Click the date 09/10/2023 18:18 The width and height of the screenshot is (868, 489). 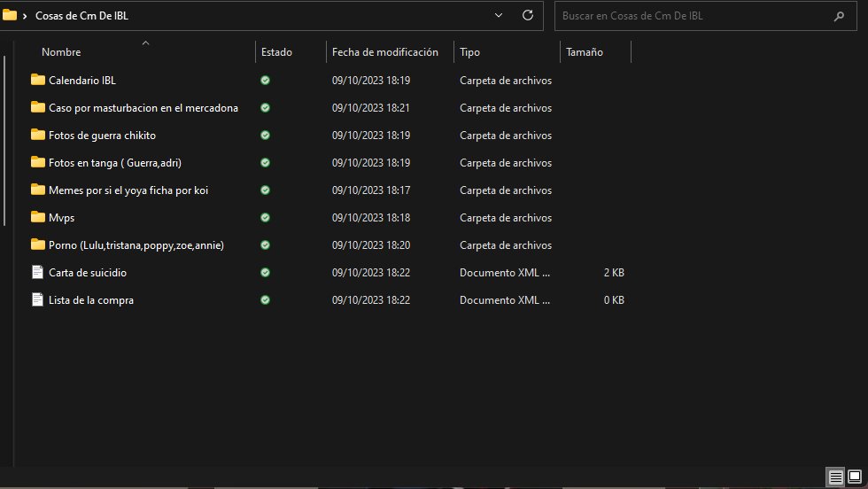point(371,218)
